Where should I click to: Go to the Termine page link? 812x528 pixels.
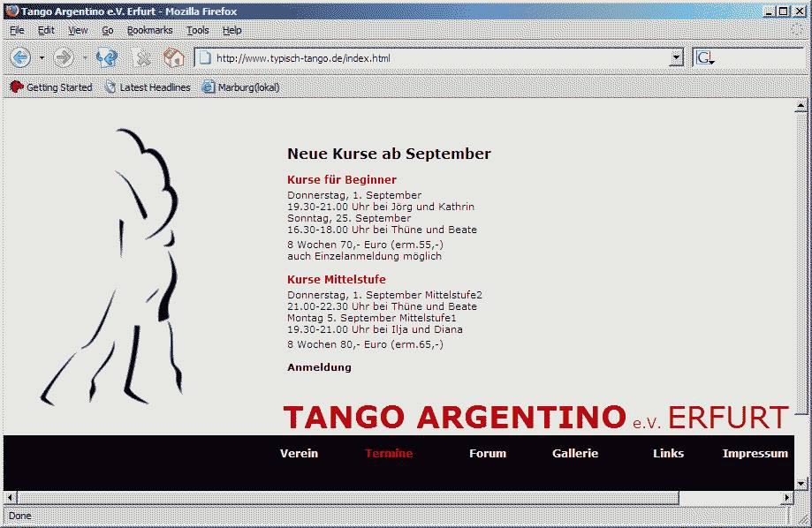click(x=389, y=454)
